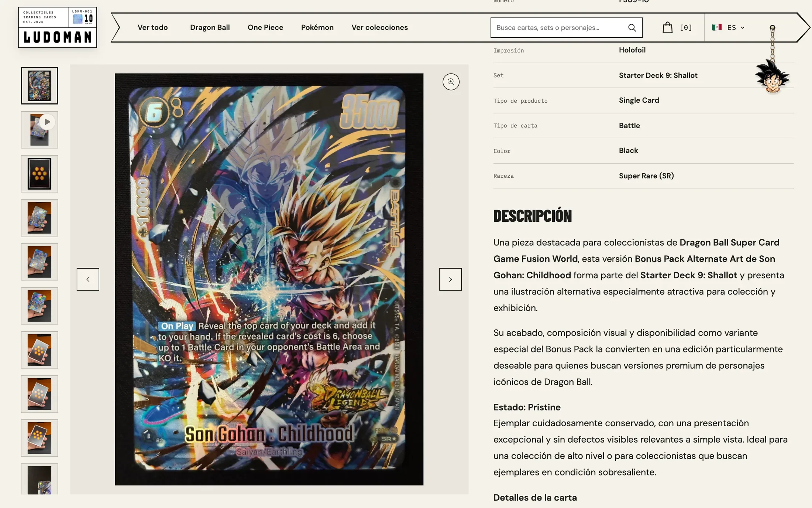This screenshot has height=508, width=812.
Task: Click the Holofoil value
Action: [632, 50]
